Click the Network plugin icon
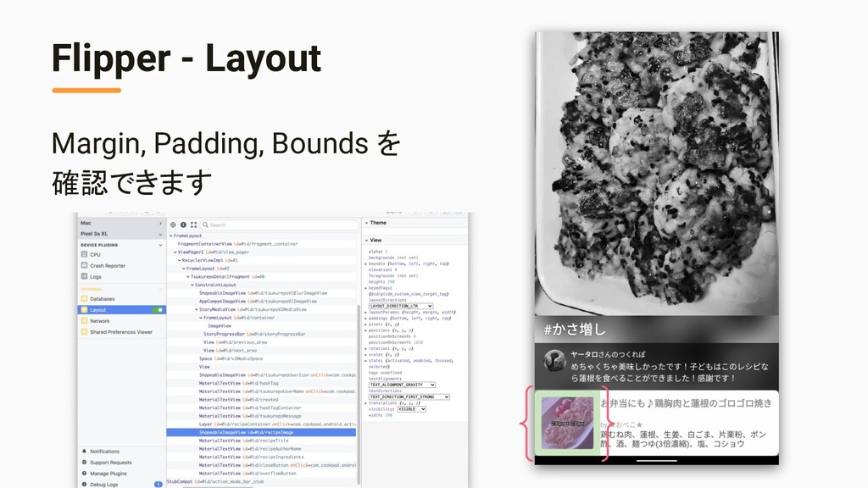The width and height of the screenshot is (868, 488). (x=84, y=321)
